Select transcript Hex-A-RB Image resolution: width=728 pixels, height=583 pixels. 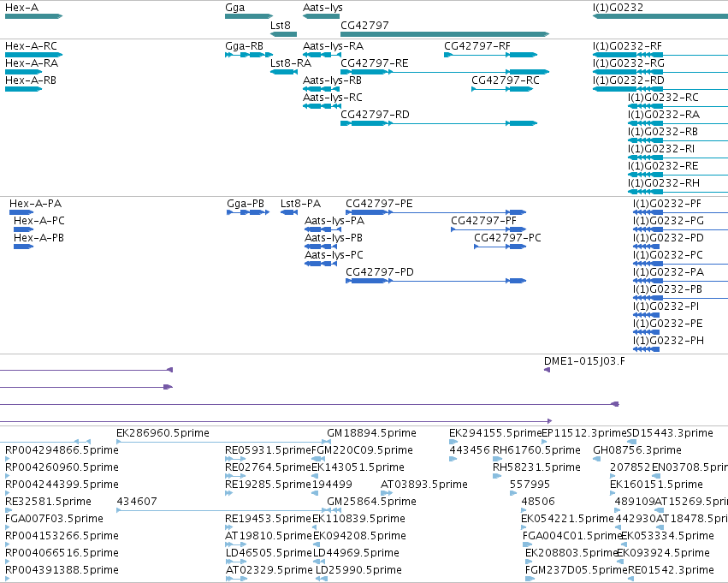pos(23,89)
